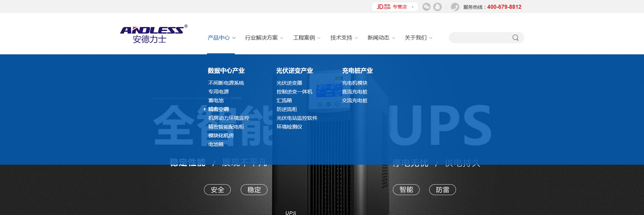Go to 蓄电池 products

[x=216, y=101]
